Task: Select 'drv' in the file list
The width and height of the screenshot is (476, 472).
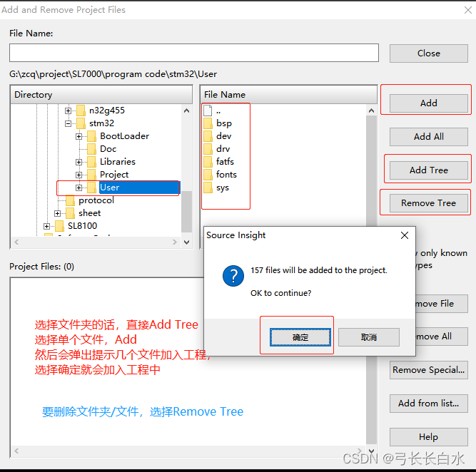Action: point(223,149)
